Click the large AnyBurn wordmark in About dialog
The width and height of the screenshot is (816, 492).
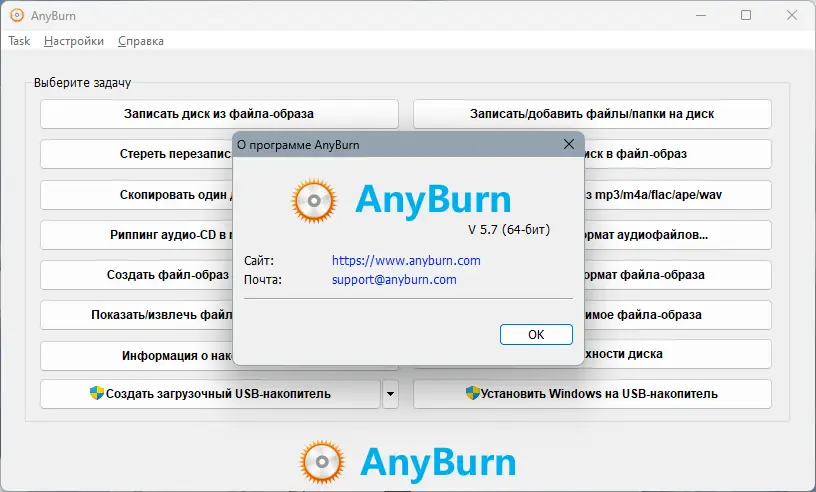(433, 201)
